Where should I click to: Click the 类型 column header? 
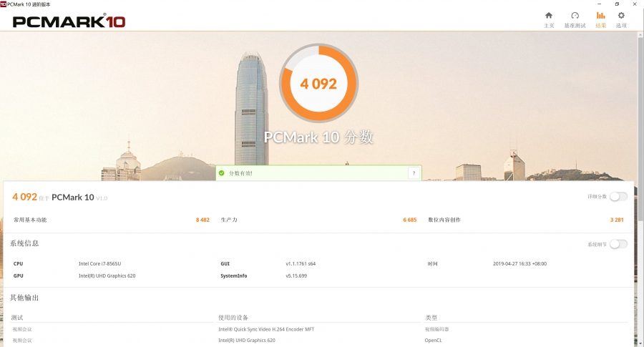click(431, 318)
